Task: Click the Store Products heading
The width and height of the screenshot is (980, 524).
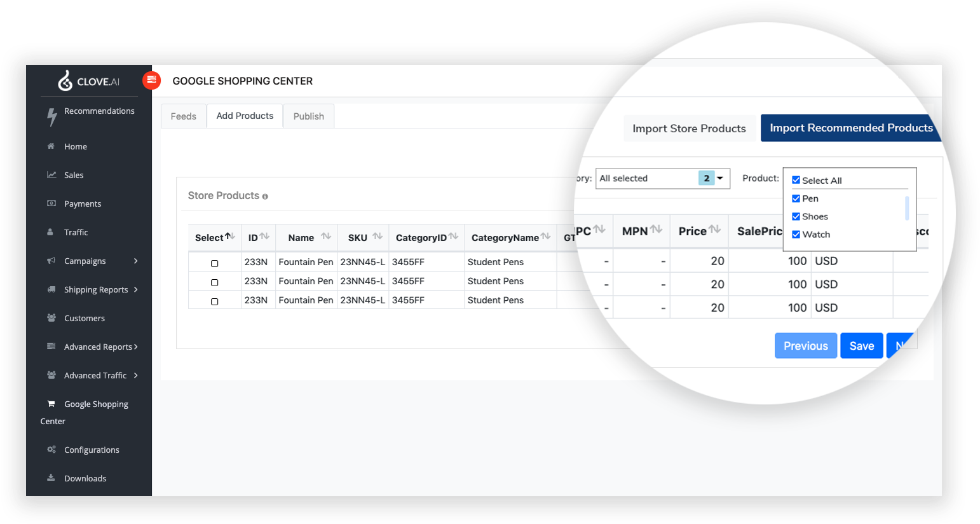Action: (x=224, y=196)
